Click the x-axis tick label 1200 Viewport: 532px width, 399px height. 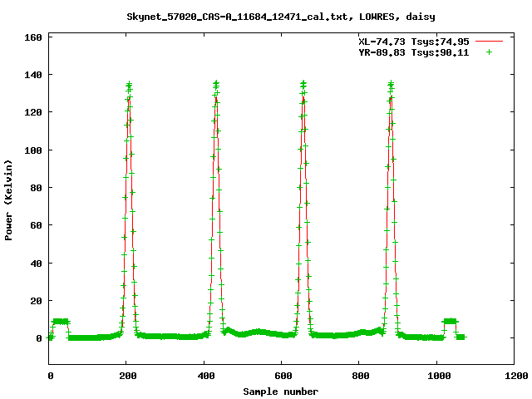[x=516, y=376]
